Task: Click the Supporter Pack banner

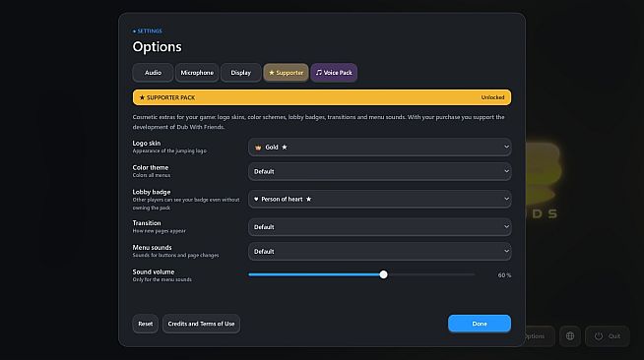Action: 322,97
